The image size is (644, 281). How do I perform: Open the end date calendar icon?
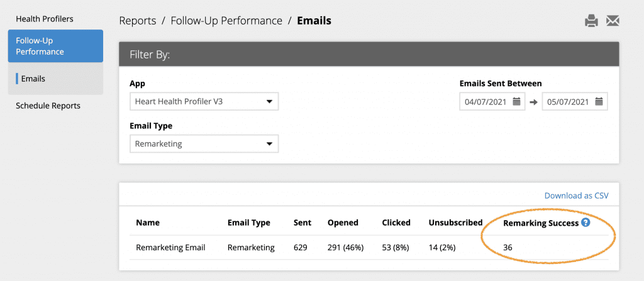[x=599, y=101]
